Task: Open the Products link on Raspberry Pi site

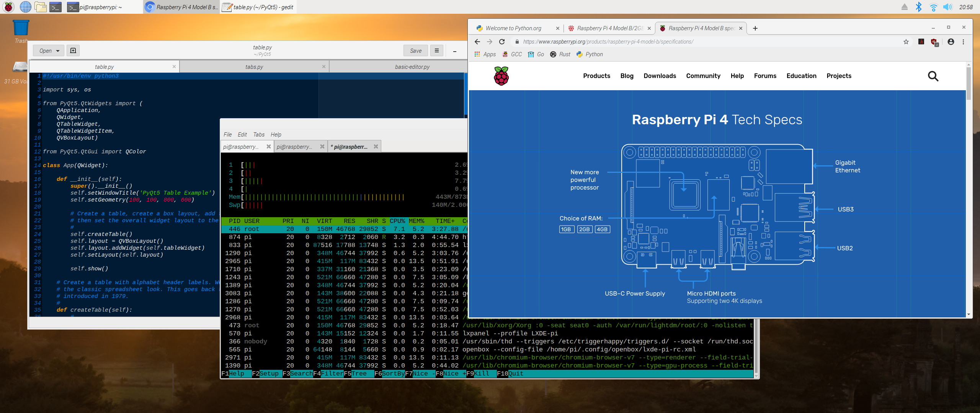Action: (x=596, y=76)
